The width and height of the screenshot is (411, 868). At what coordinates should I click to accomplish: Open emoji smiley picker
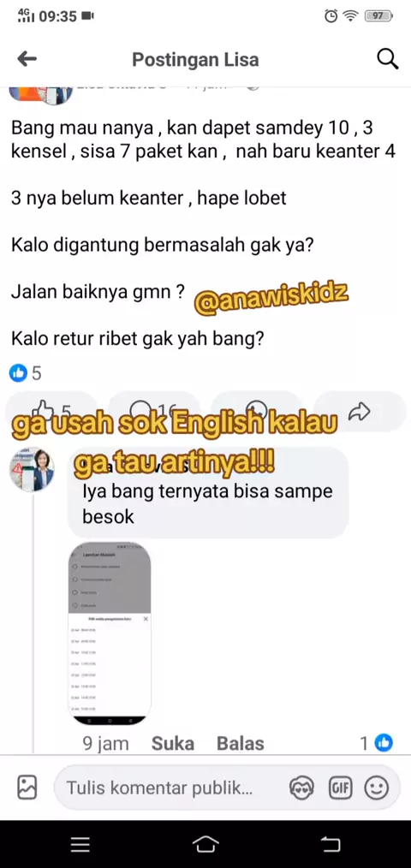[x=376, y=788]
